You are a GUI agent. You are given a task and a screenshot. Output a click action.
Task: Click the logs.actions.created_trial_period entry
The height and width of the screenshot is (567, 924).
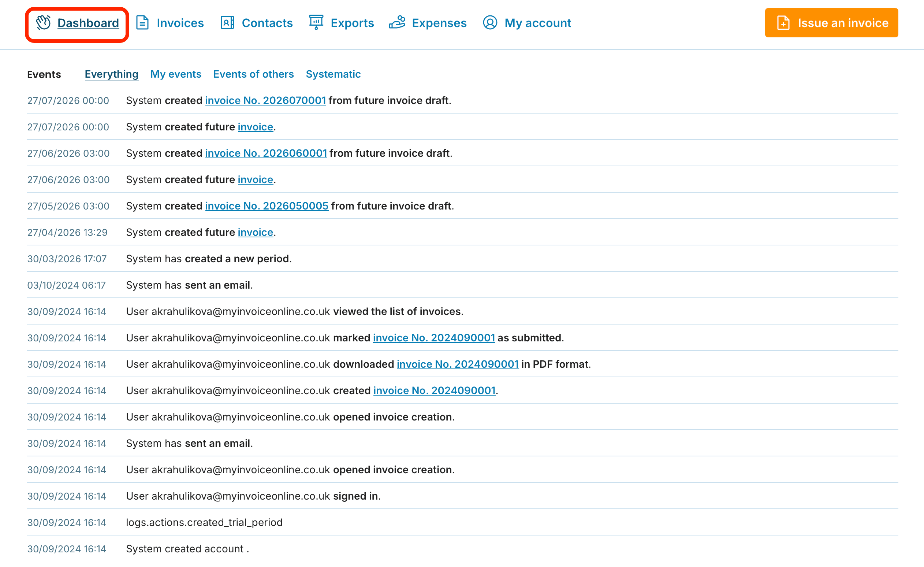pyautogui.click(x=204, y=522)
